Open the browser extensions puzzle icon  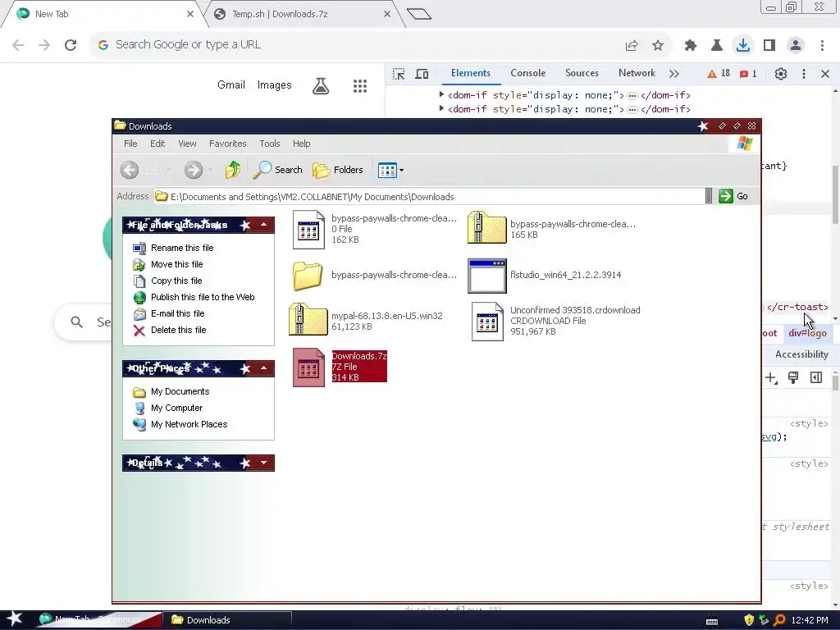(691, 45)
